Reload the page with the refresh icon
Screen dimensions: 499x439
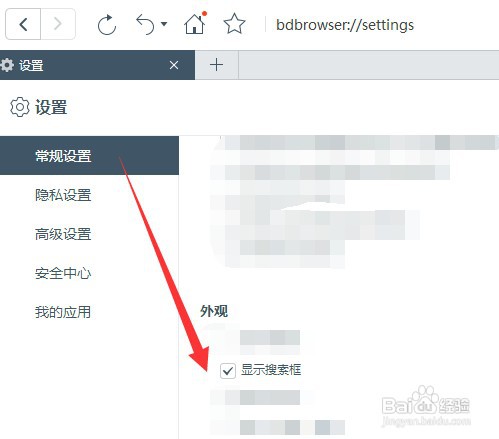click(107, 25)
